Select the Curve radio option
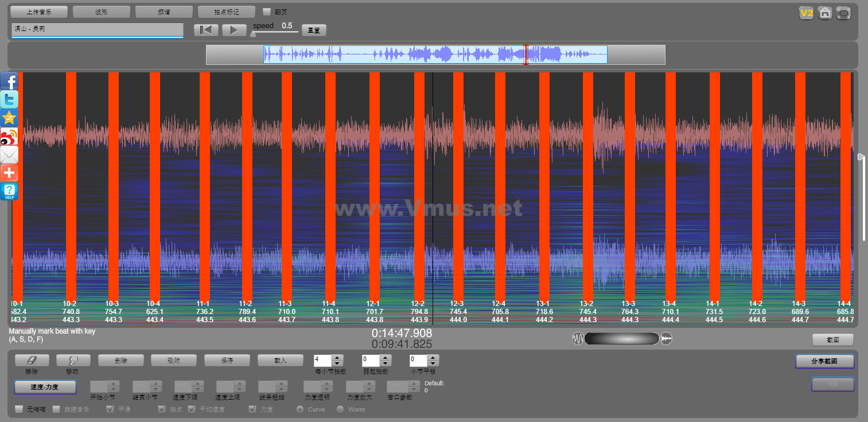The width and height of the screenshot is (868, 422). (300, 409)
